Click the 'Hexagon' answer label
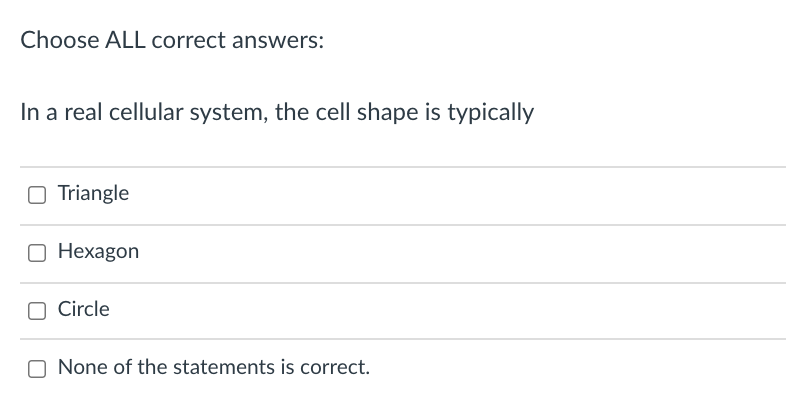Image resolution: width=786 pixels, height=406 pixels. tap(98, 252)
